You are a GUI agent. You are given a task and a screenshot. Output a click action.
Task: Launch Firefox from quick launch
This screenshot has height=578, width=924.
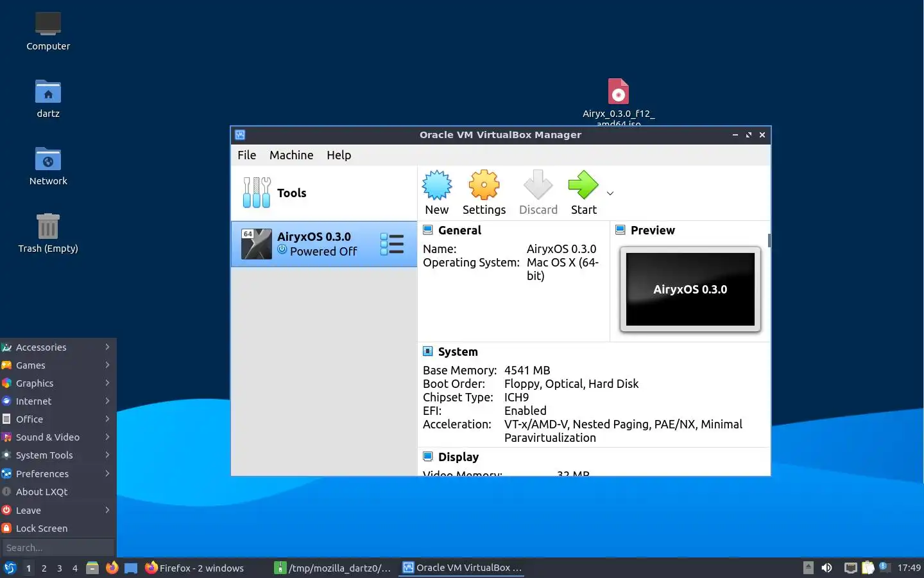112,568
